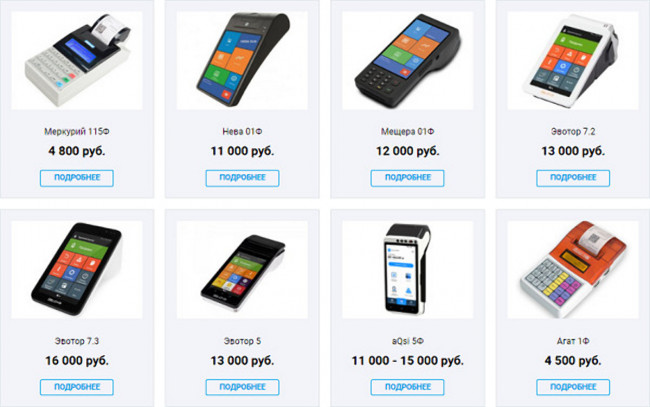Open the Эвотор 7.3 product image
The image size is (650, 407).
point(77,270)
